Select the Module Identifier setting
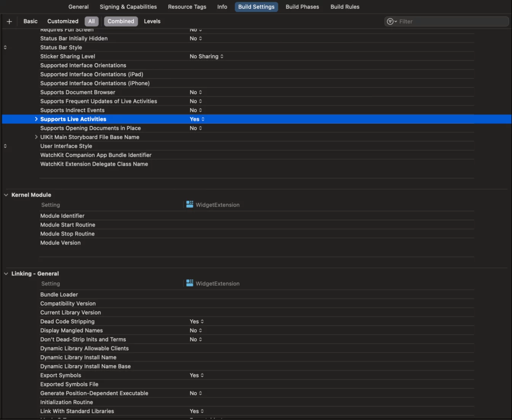Image resolution: width=512 pixels, height=420 pixels. pyautogui.click(x=62, y=216)
